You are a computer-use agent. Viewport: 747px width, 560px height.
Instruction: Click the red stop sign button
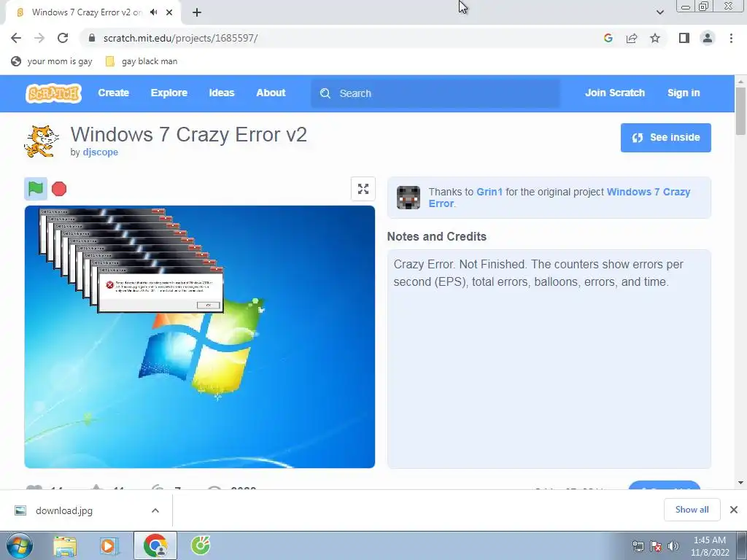(59, 189)
